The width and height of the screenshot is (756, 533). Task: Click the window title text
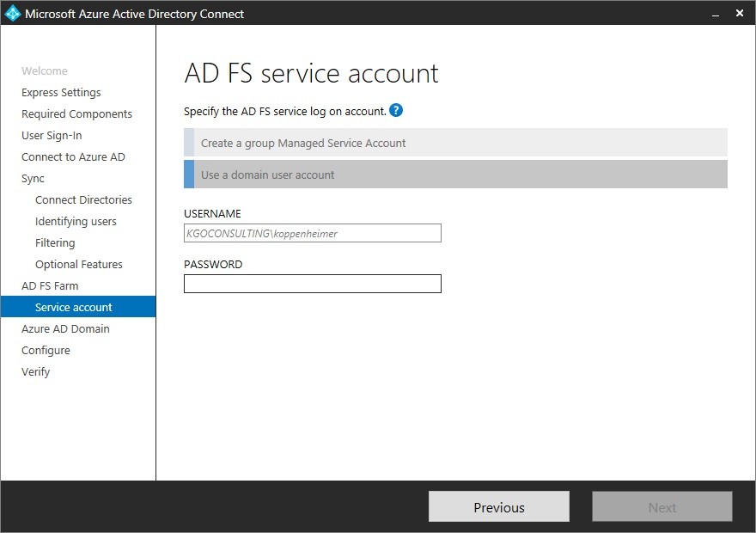[x=134, y=14]
